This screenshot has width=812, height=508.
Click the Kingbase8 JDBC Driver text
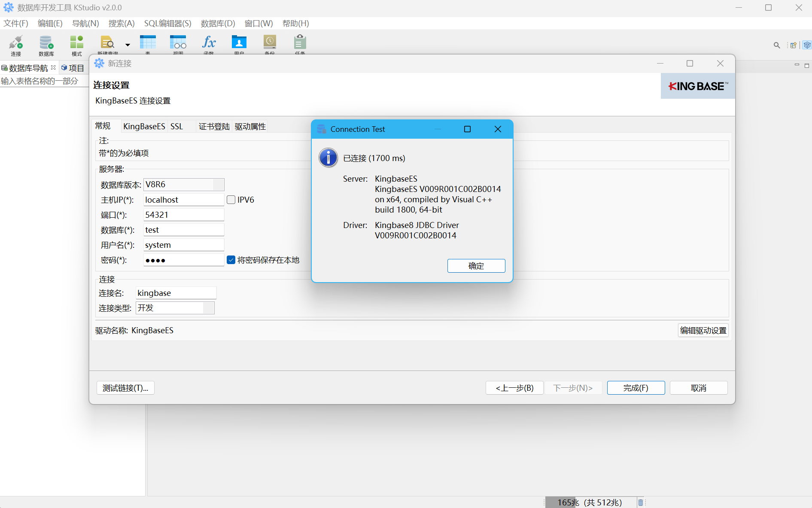[417, 225]
